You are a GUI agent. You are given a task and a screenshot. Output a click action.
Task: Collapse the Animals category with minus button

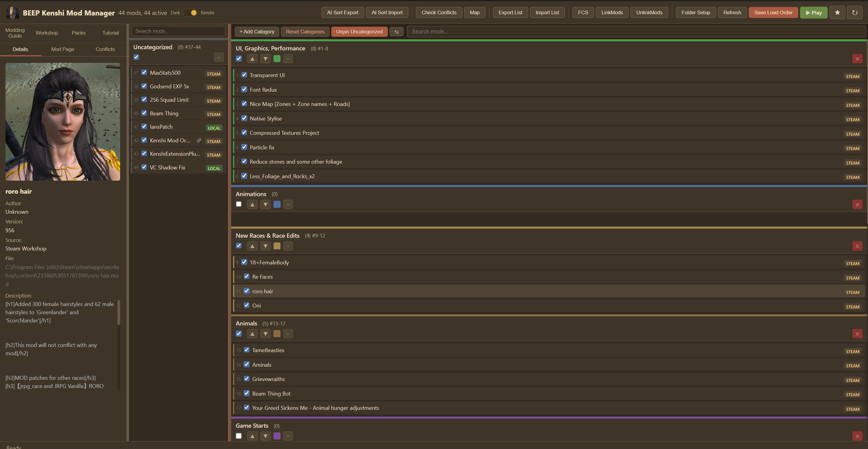(288, 334)
